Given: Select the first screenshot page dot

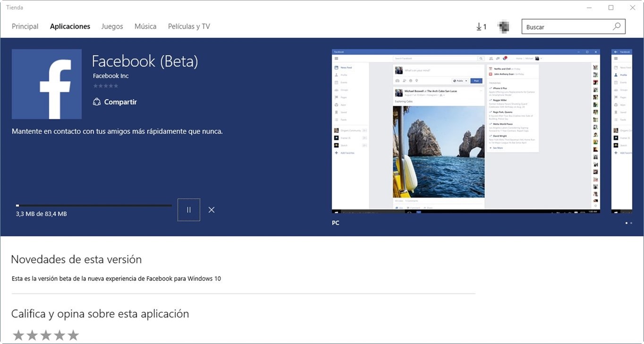Looking at the screenshot, I should tap(627, 223).
